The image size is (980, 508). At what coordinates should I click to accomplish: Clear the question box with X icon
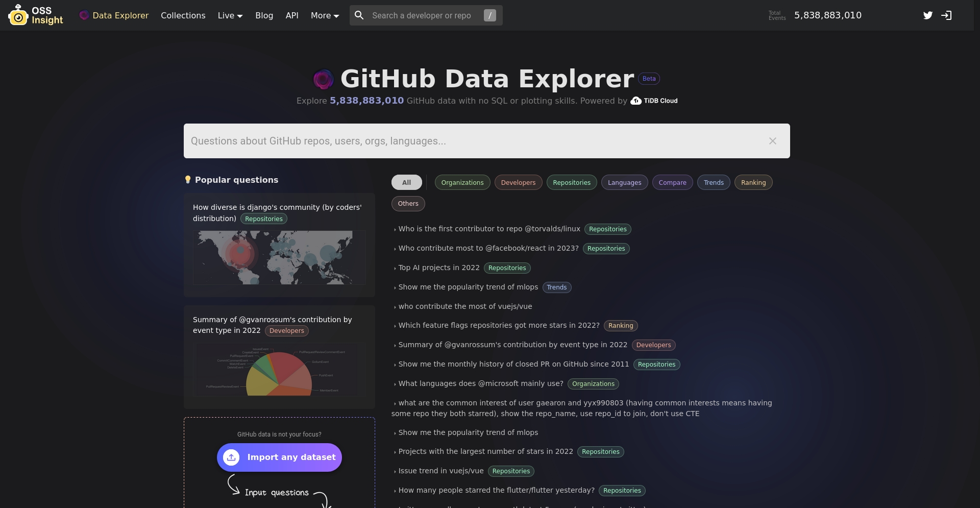(773, 141)
